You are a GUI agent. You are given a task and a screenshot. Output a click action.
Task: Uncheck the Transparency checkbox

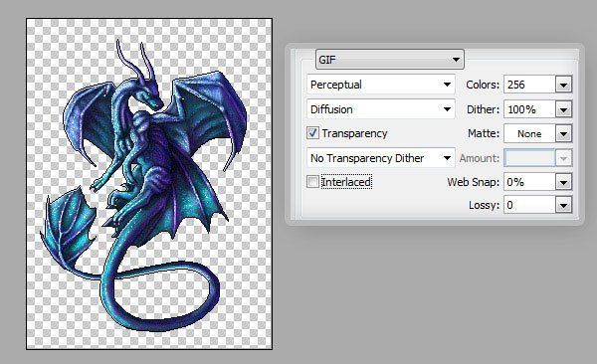[312, 133]
